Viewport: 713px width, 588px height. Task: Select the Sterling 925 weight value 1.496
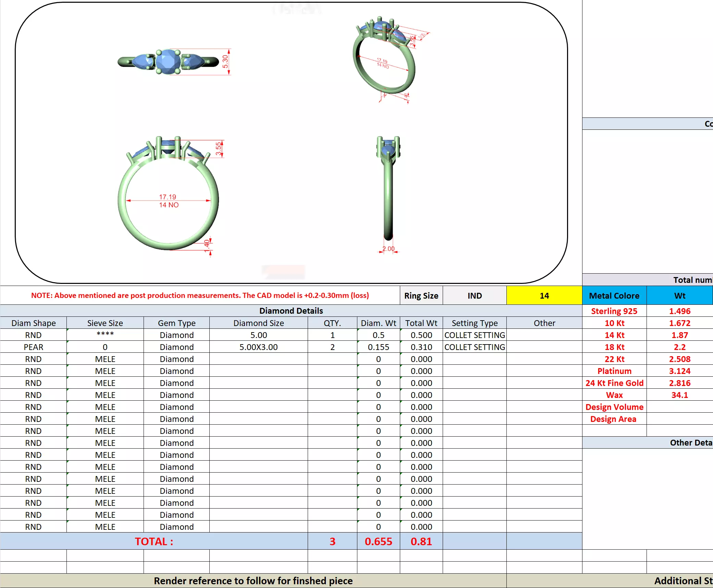point(679,311)
